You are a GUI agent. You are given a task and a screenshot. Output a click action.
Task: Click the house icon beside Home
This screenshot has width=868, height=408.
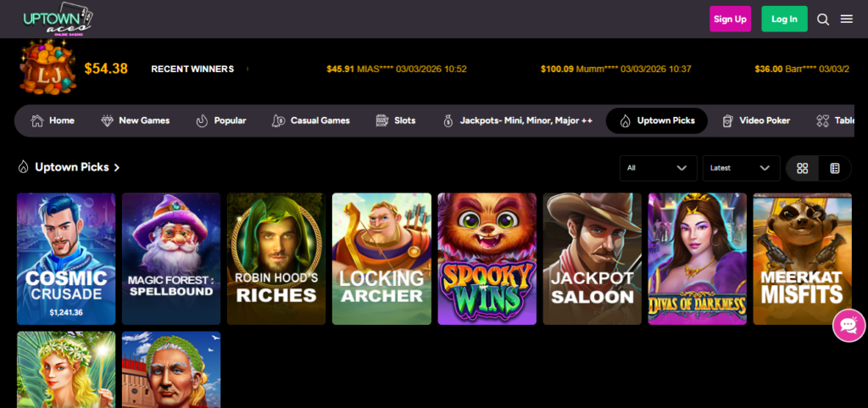[37, 120]
